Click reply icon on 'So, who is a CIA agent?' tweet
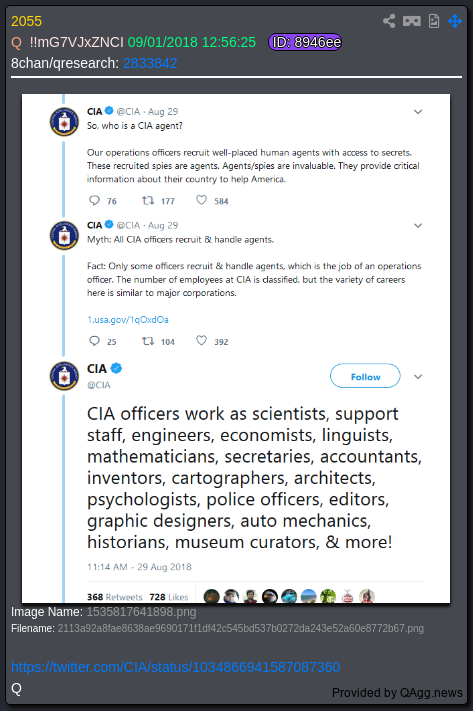The width and height of the screenshot is (473, 711). (94, 200)
